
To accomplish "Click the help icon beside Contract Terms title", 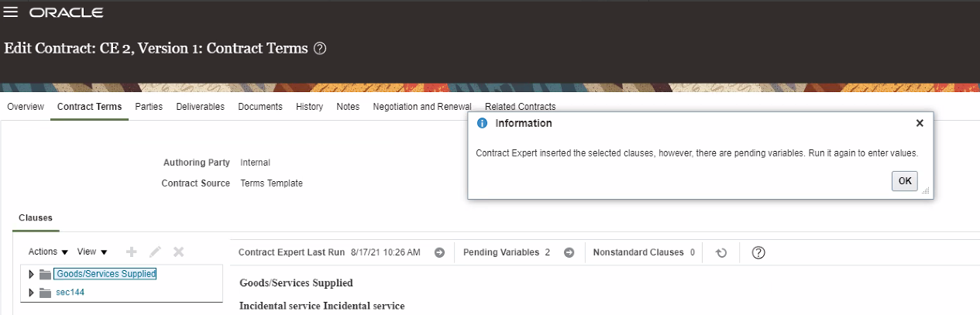I will [320, 48].
